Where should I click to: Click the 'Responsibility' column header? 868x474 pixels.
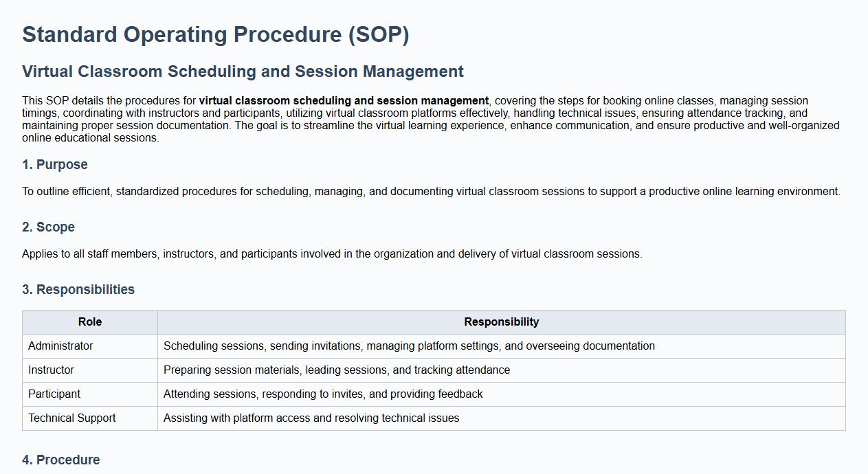click(x=501, y=322)
